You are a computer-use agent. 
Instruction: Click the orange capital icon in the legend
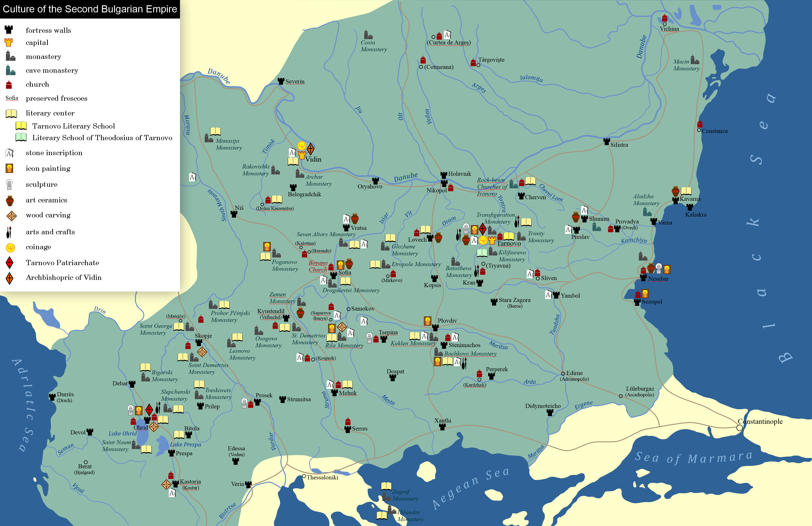point(9,42)
